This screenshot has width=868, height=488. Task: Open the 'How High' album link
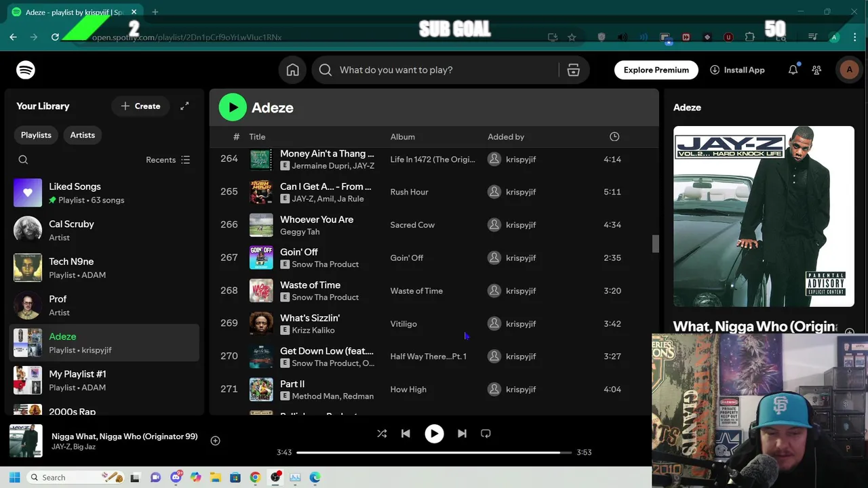408,390
